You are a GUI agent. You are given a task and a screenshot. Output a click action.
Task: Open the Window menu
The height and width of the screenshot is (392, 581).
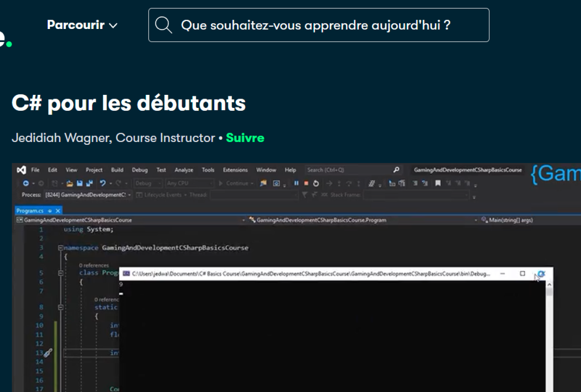pyautogui.click(x=266, y=170)
